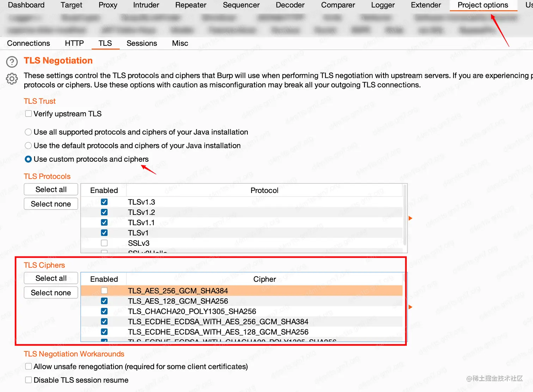Image resolution: width=533 pixels, height=392 pixels.
Task: Open the Extender tab
Action: 426,5
